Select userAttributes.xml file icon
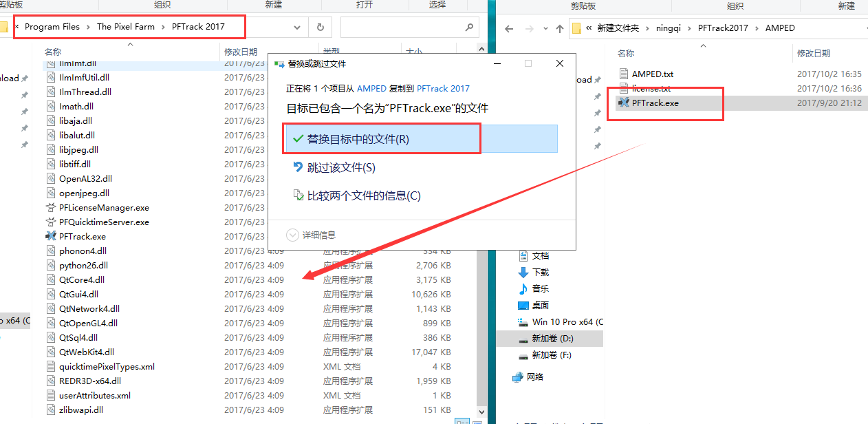 [x=51, y=396]
